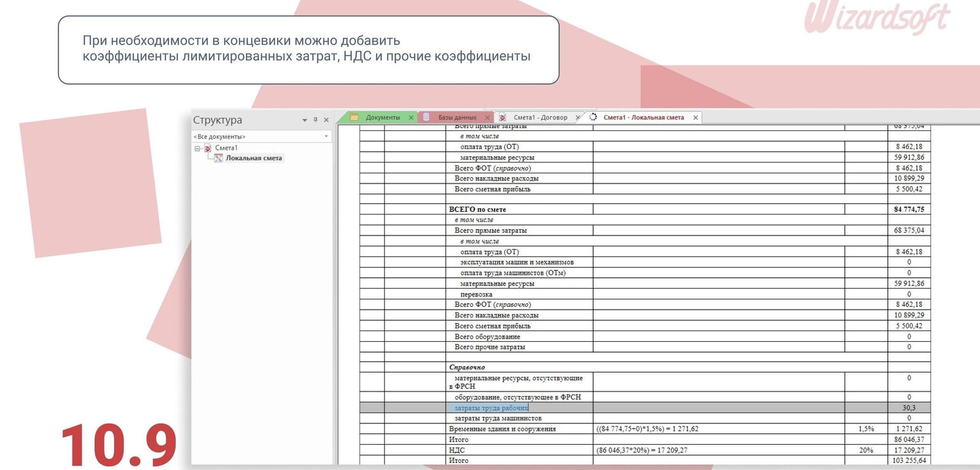Select the ВСЕГО по смете row
Screen dimensions: 980x470
pos(645,209)
